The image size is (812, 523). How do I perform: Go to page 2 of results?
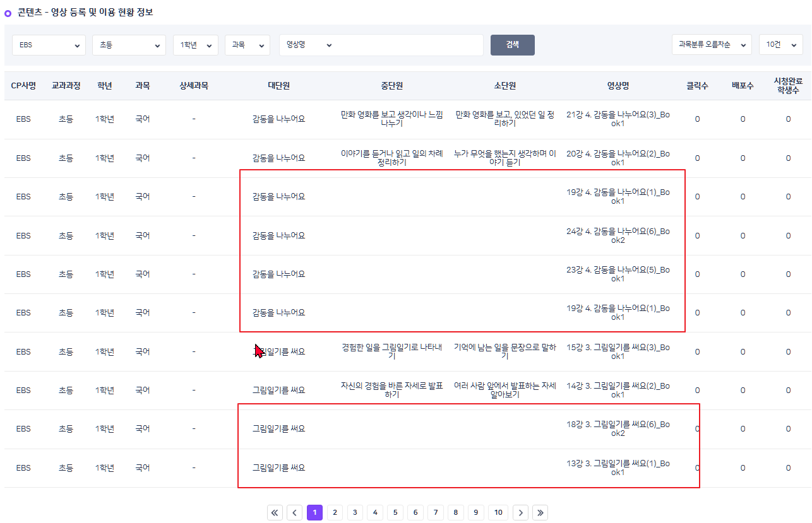tap(335, 513)
